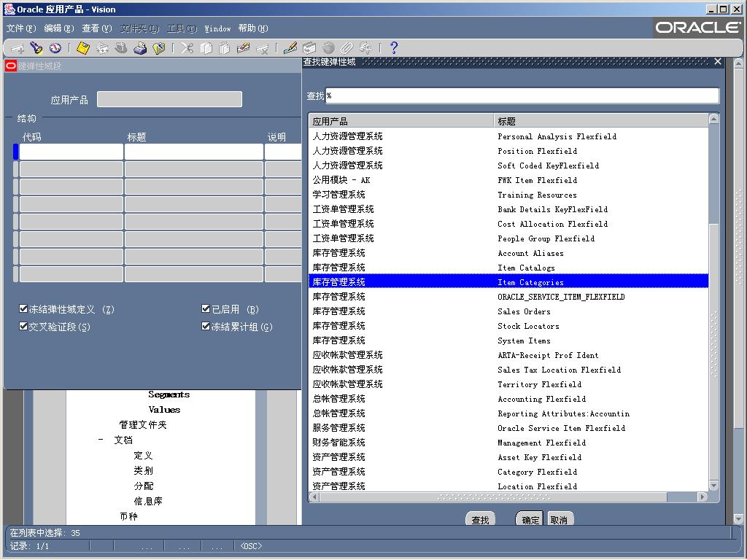Select the Territory Flexfield row
This screenshot has height=560, width=747.
pyautogui.click(x=508, y=384)
